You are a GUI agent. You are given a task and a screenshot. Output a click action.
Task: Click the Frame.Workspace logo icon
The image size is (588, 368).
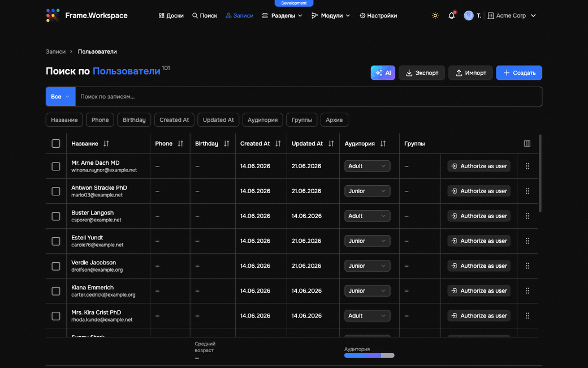[53, 15]
